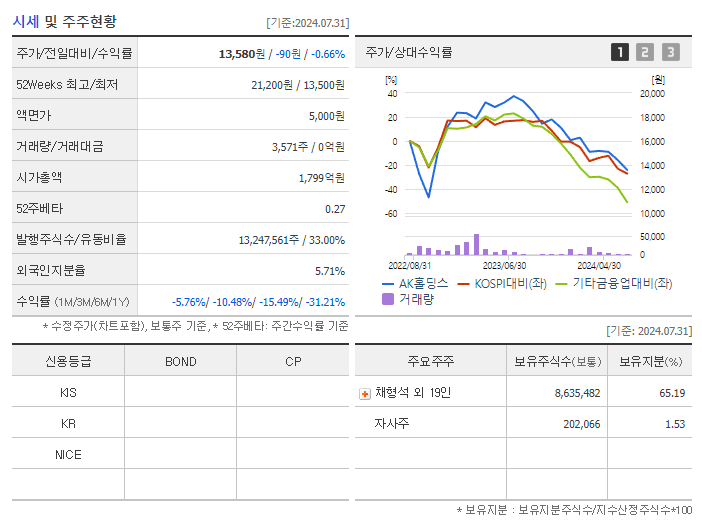Select the 자사주 row label
This screenshot has height=525, width=702.
click(x=392, y=423)
